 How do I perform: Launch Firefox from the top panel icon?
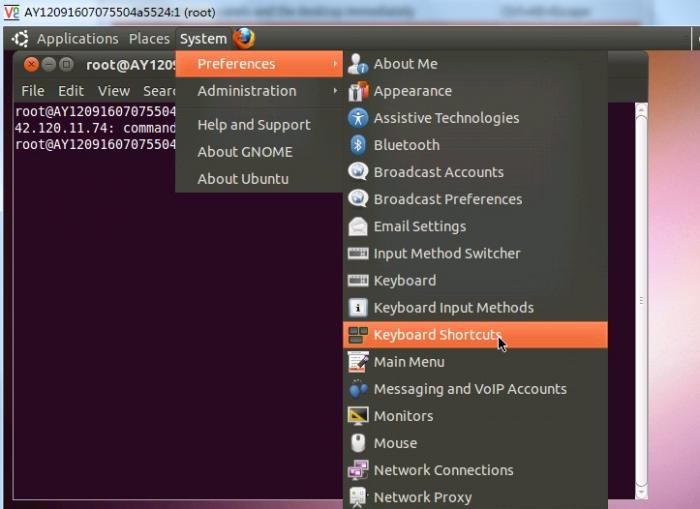(244, 39)
